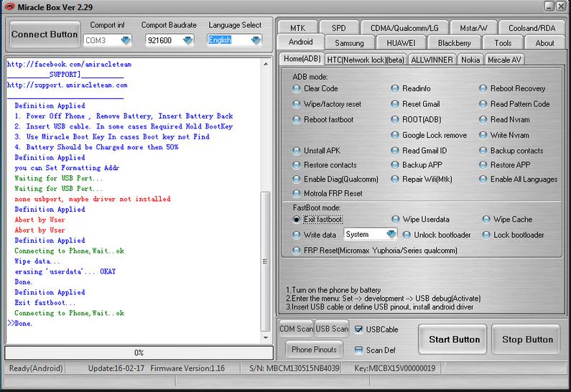Select the Clear Code radio option
The height and width of the screenshot is (392, 571).
315,88
